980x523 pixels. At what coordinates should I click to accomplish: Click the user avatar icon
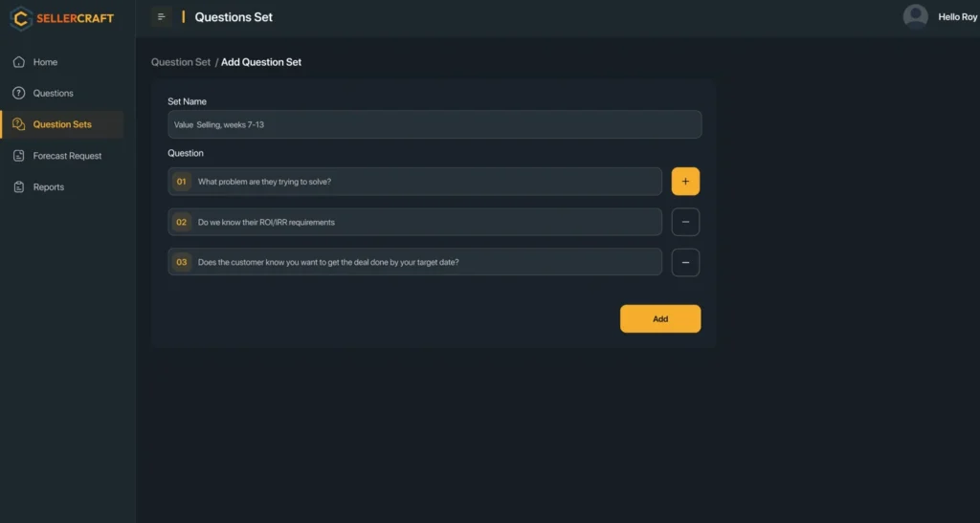(x=916, y=16)
